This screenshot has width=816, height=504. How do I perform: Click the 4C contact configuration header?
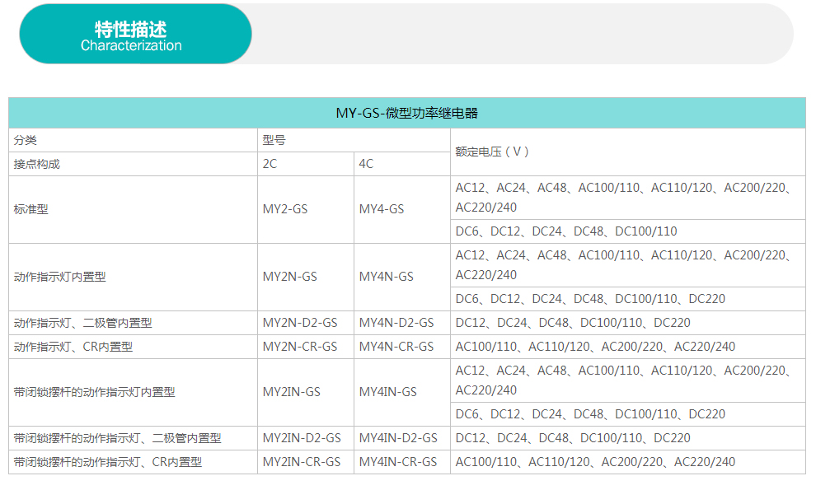click(x=366, y=164)
